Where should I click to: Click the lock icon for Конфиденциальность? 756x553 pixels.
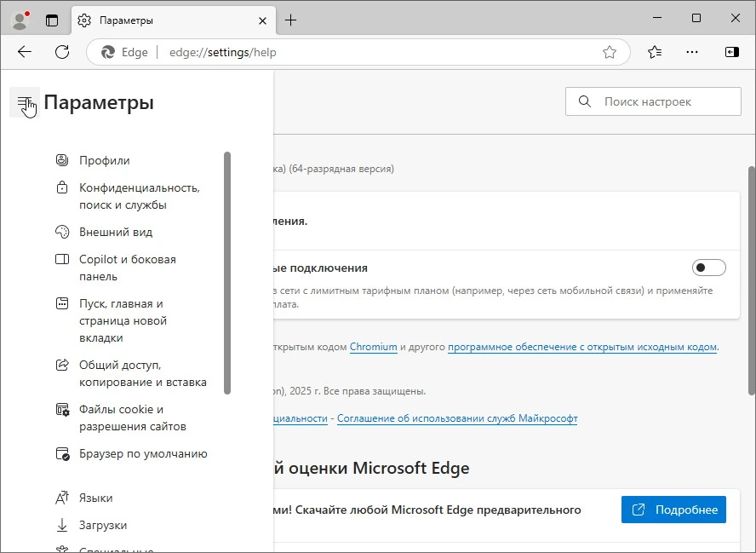point(62,187)
